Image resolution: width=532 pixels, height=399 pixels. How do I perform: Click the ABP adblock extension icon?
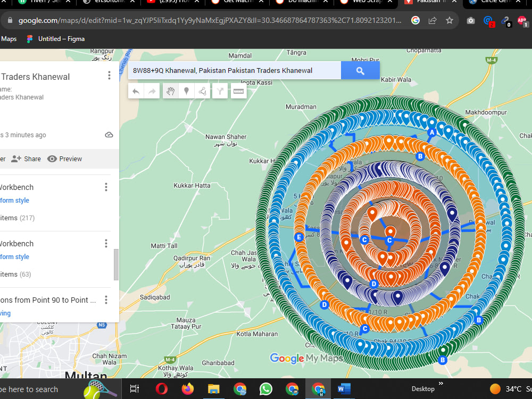tap(522, 21)
